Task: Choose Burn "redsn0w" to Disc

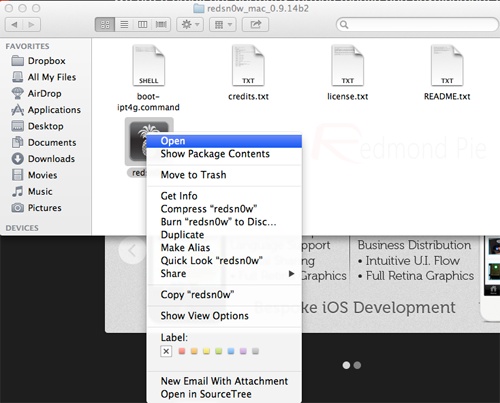Action: click(x=224, y=222)
